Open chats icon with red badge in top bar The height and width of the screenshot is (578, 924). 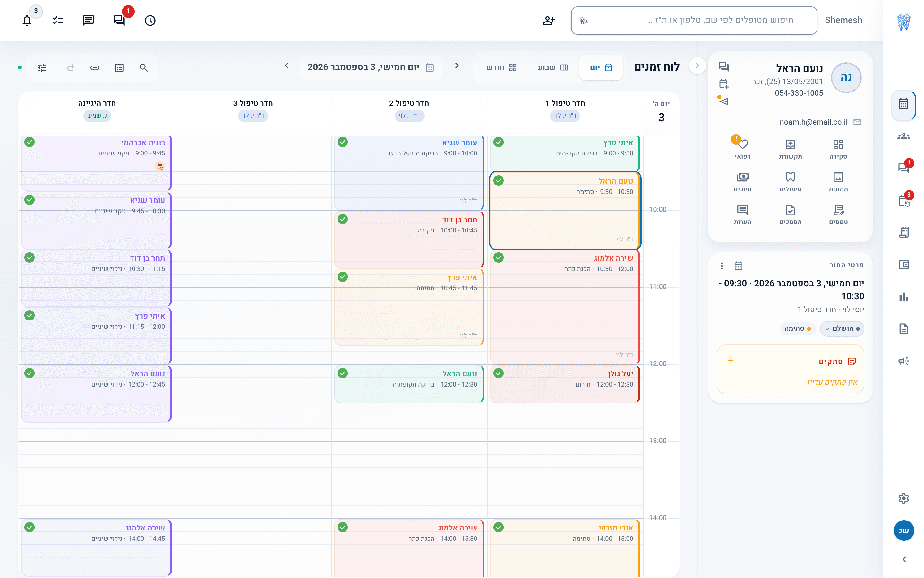[x=119, y=20]
